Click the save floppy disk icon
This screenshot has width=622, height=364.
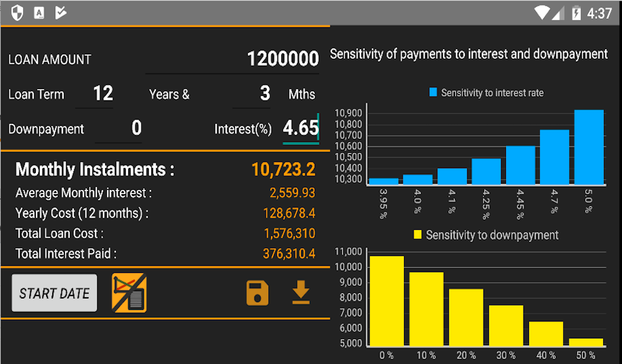pyautogui.click(x=258, y=293)
